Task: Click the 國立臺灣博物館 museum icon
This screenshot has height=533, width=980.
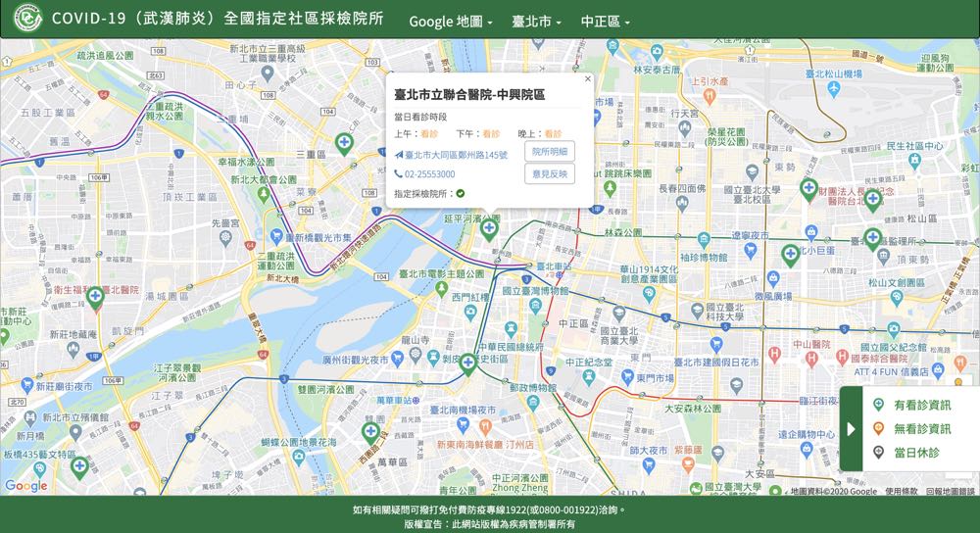Action: [x=535, y=306]
